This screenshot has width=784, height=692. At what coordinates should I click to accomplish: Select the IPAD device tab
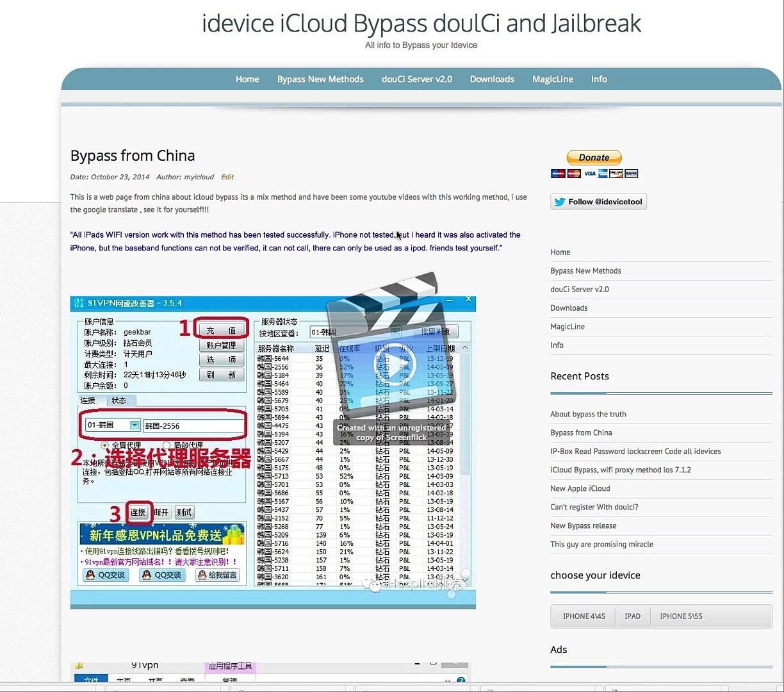pyautogui.click(x=632, y=616)
